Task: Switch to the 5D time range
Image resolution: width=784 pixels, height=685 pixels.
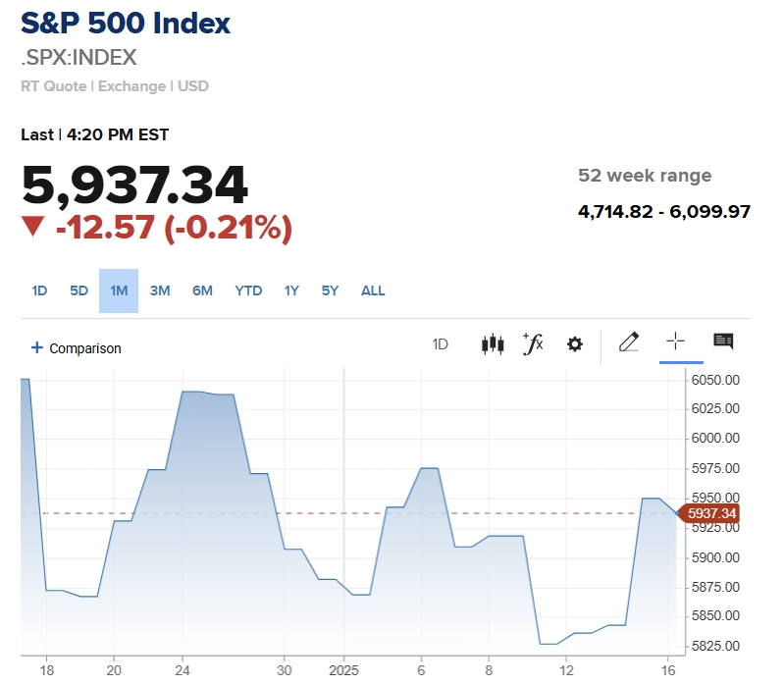Action: [78, 290]
